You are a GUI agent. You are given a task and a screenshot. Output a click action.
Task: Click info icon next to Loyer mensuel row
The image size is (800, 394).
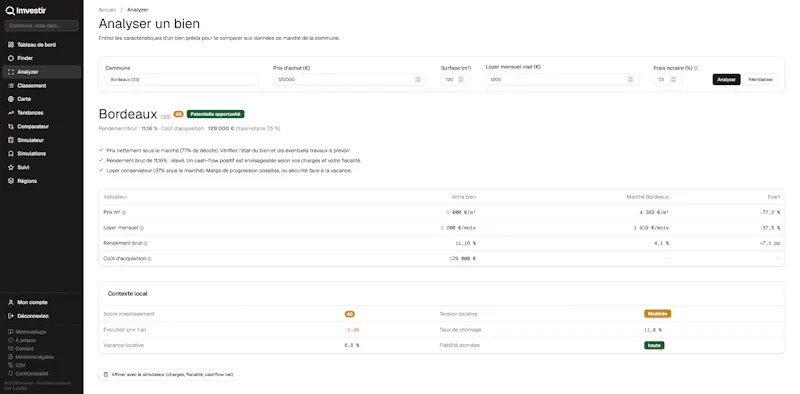(x=142, y=228)
